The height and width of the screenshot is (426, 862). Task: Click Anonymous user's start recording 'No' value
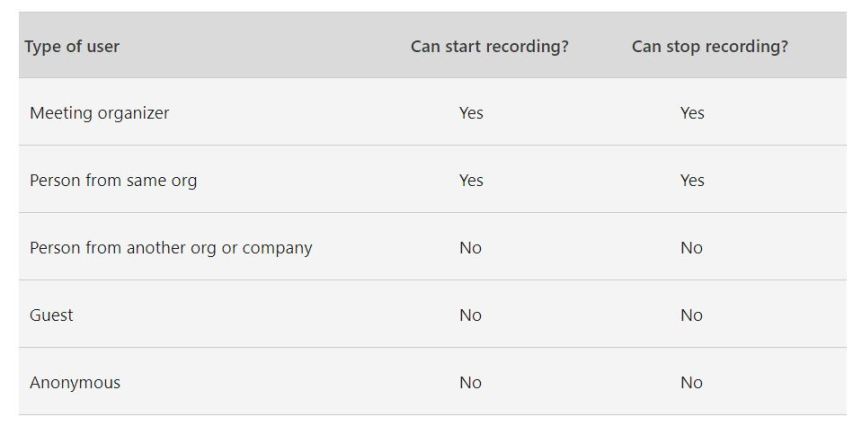pyautogui.click(x=470, y=383)
